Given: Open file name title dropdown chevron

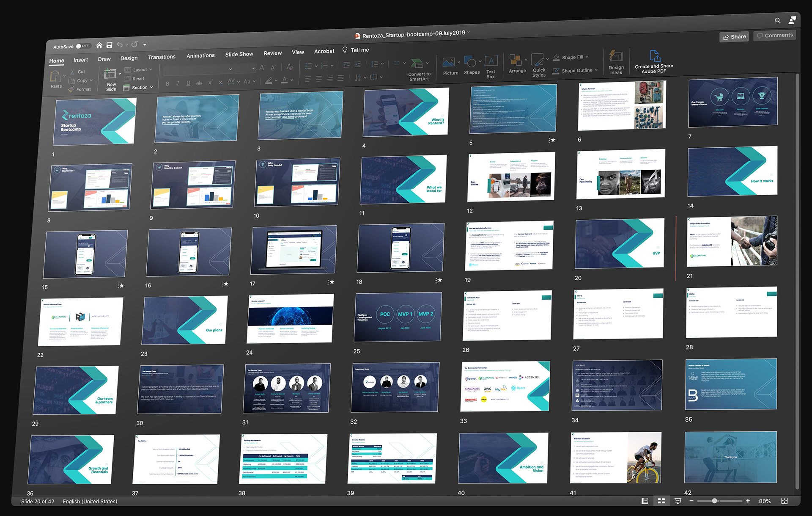Looking at the screenshot, I should [x=469, y=32].
